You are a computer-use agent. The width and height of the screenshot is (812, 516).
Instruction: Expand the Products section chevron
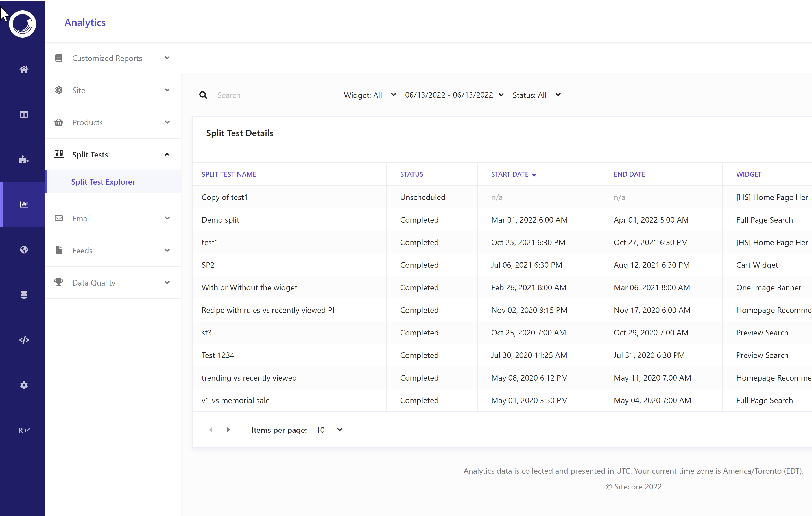click(x=167, y=122)
